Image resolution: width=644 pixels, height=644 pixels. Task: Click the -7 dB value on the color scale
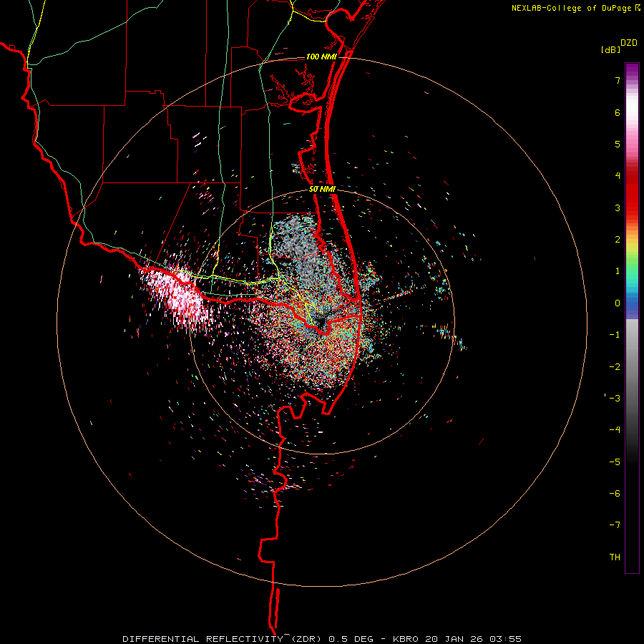(615, 525)
